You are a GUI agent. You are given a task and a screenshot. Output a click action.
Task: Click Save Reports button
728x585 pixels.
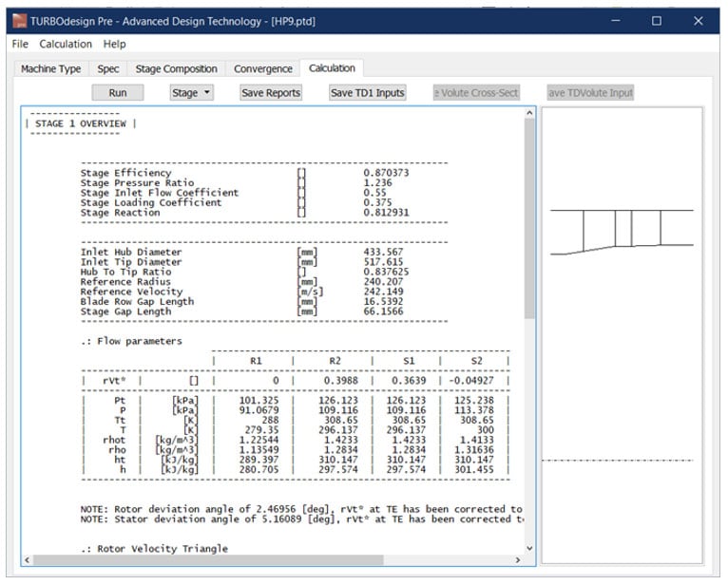tap(271, 93)
